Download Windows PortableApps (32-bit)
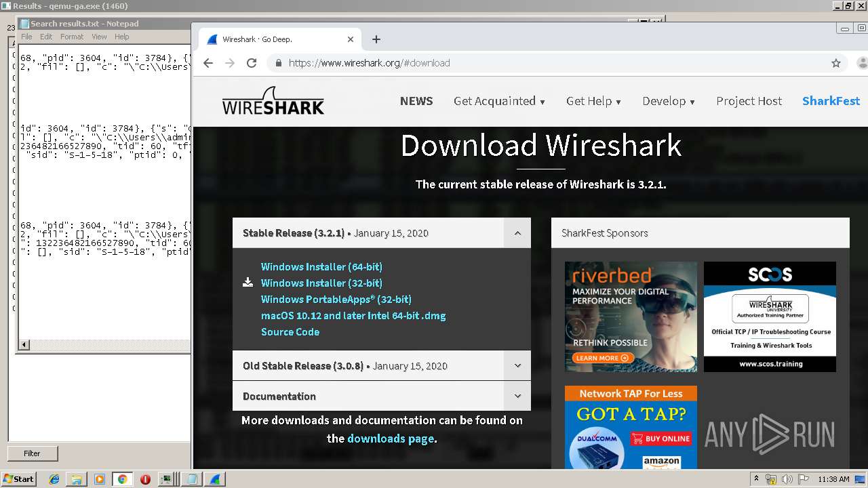The width and height of the screenshot is (868, 488). coord(336,300)
